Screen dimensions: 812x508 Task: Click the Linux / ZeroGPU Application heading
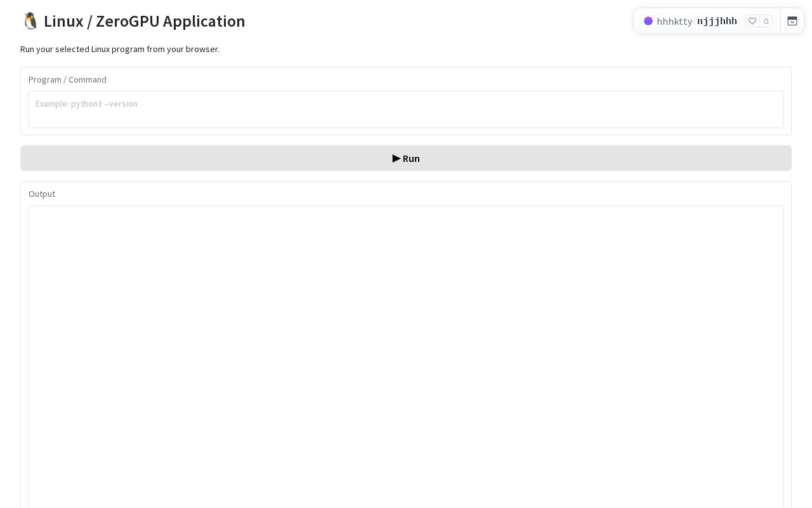pos(133,21)
